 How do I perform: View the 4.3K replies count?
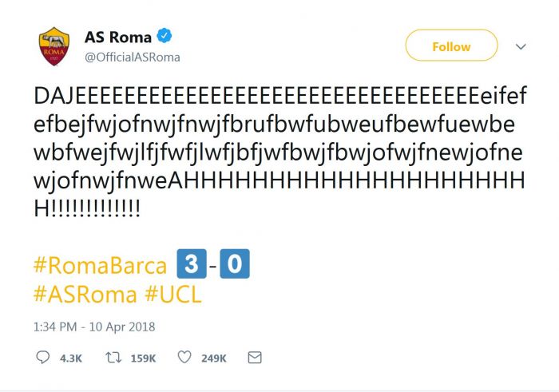tap(70, 358)
